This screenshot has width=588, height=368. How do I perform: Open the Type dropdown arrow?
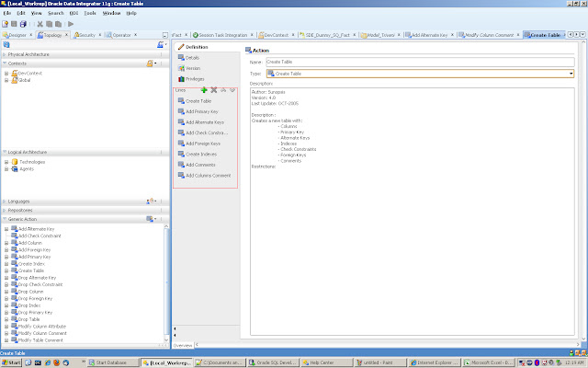click(x=571, y=74)
